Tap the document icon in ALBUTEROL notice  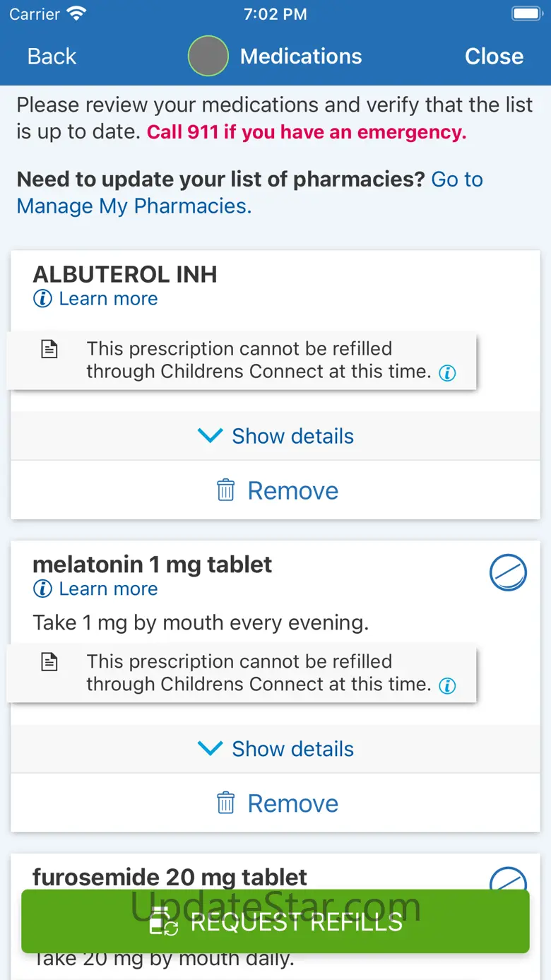click(x=49, y=349)
